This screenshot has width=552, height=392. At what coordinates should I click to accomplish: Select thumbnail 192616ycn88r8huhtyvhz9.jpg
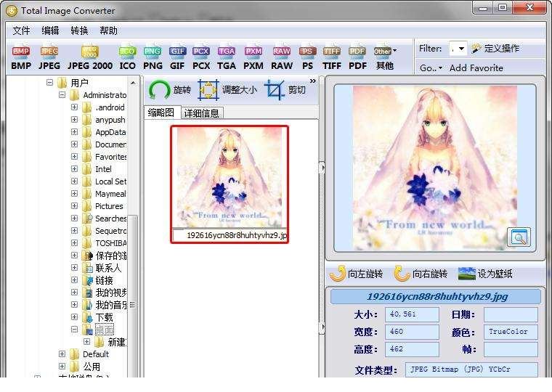[230, 184]
